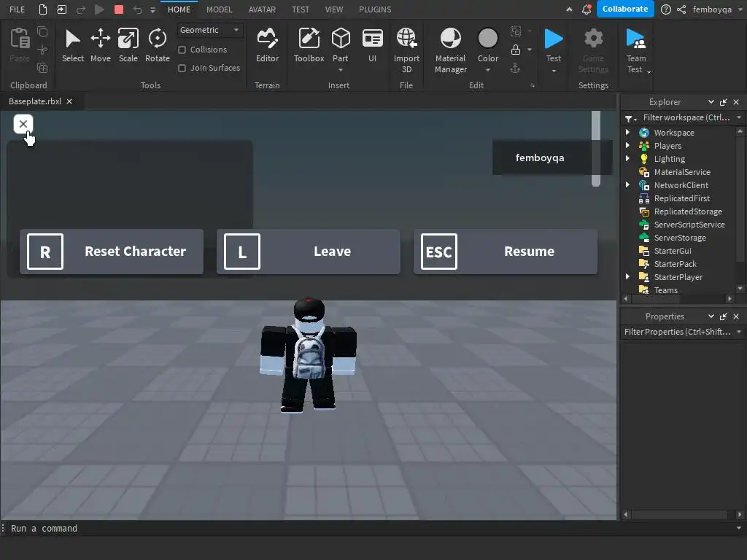Select MaterialService in Explorer
This screenshot has height=560, width=747.
682,172
